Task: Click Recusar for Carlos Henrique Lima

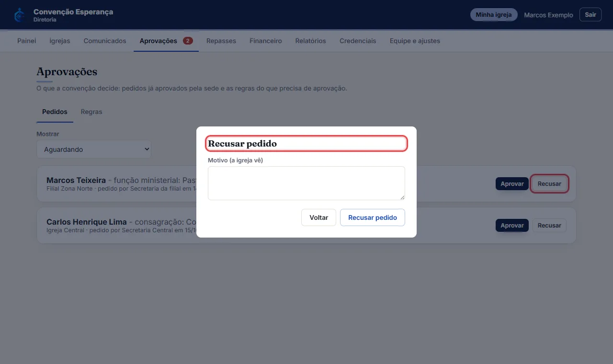Action: [549, 226]
